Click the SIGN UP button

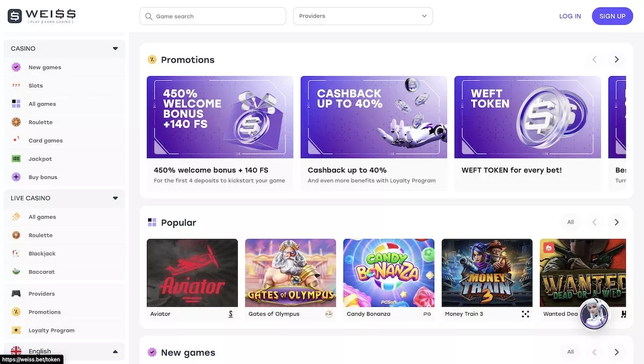click(x=612, y=16)
